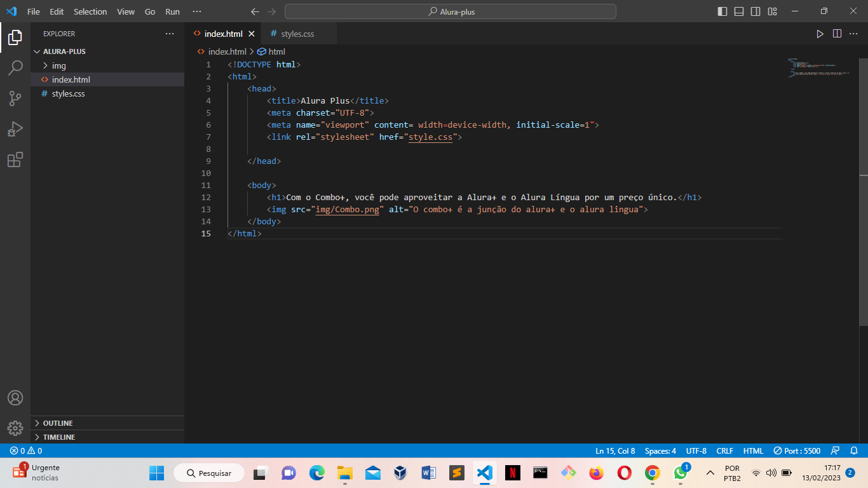Follow the style.css href link
This screenshot has height=488, width=868.
coord(430,137)
